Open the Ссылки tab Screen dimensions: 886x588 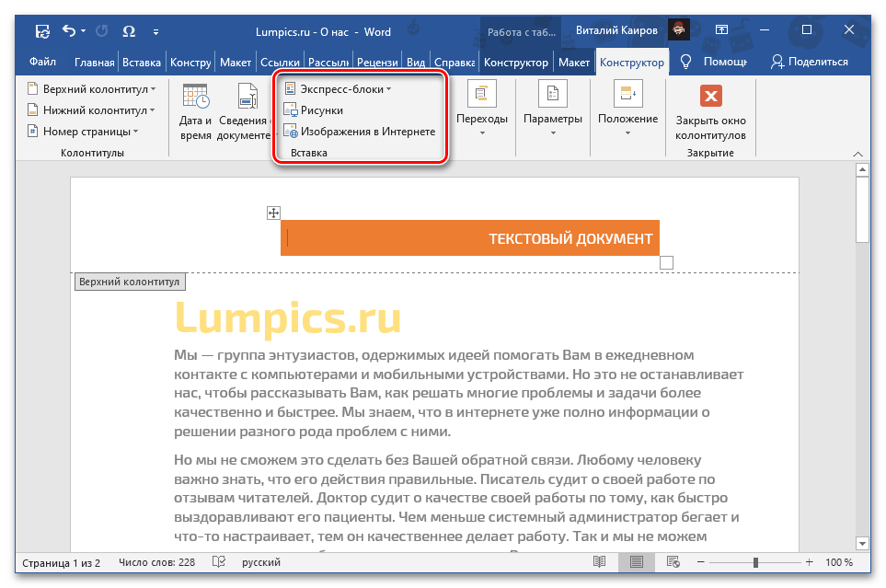[280, 63]
